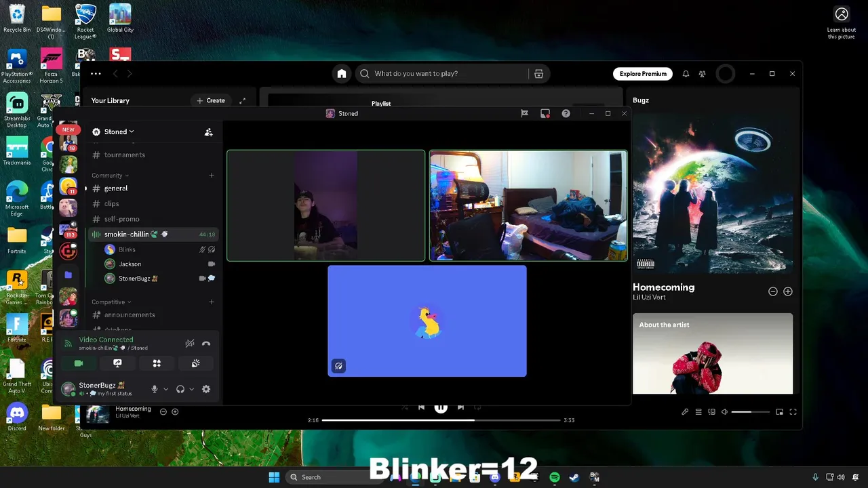Skip to next track in Spotify

coord(460,407)
